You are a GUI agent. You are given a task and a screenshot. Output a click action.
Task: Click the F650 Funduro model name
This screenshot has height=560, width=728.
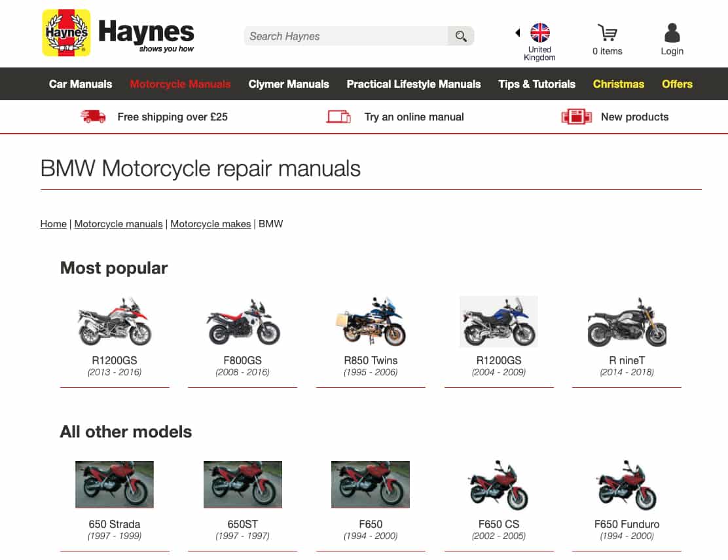[627, 524]
